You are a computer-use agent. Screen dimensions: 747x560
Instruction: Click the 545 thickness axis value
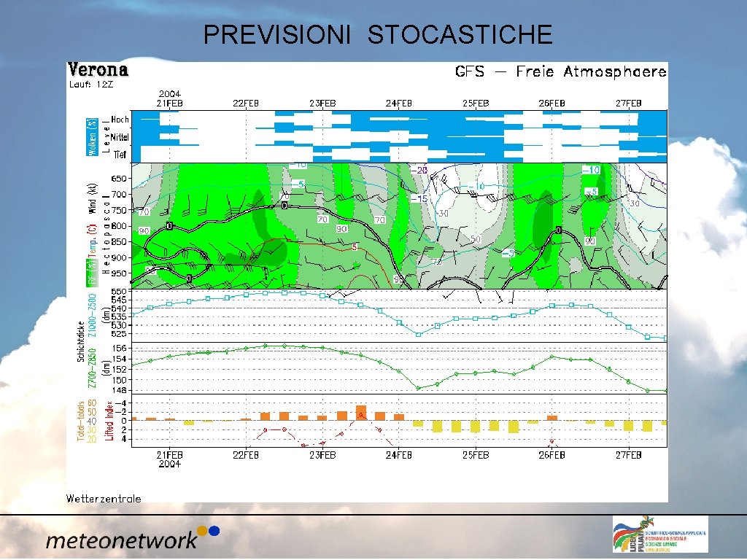pyautogui.click(x=119, y=300)
